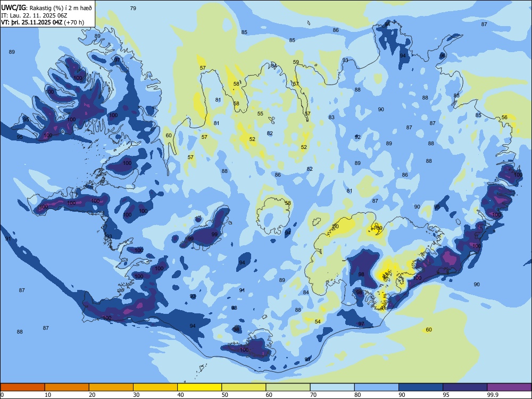Viewport: 532px width, 399px height.
Task: Click the map value '54' in the south
Action: click(x=318, y=322)
